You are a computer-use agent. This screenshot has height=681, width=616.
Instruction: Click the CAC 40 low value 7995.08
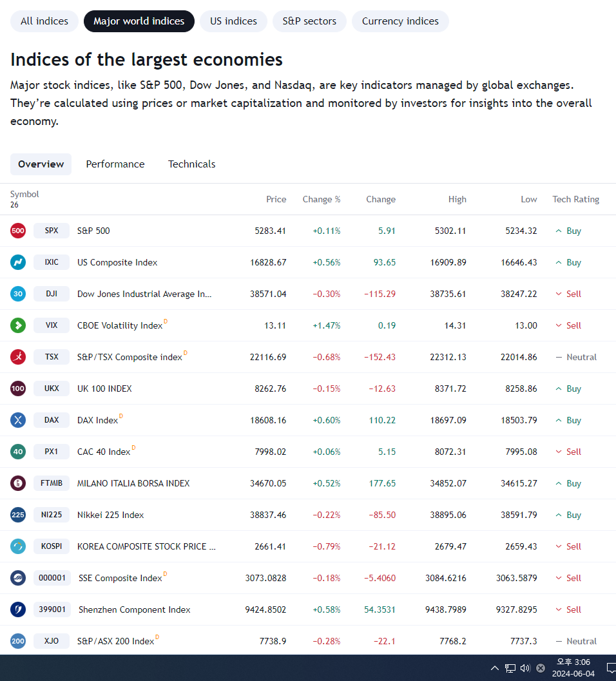point(521,452)
